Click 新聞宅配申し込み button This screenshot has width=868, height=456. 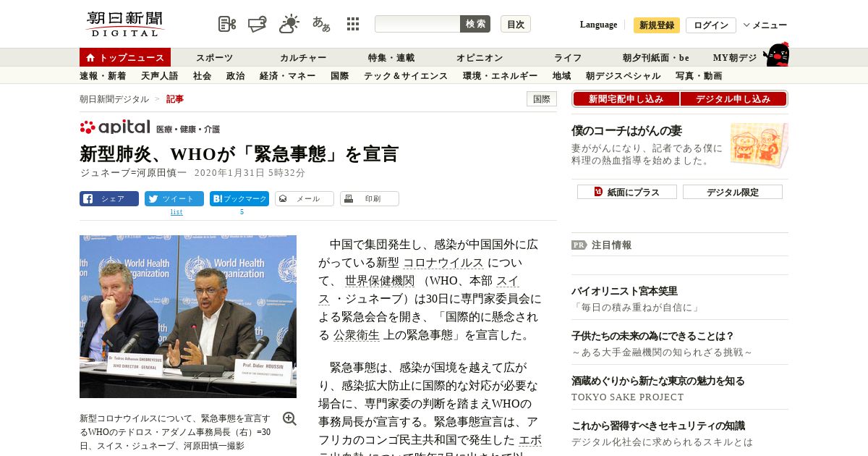tap(626, 99)
